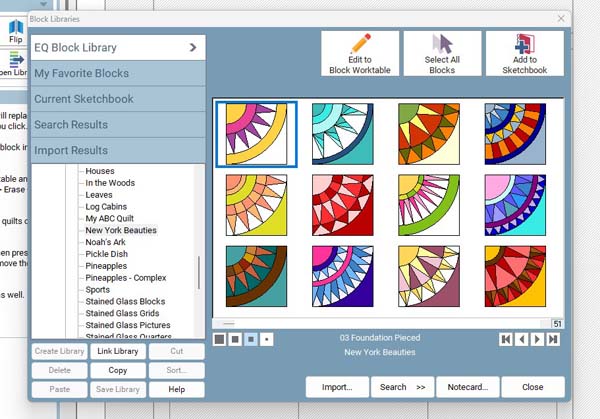Screen dimensions: 600x419
Task: Select My ABC Quilt category
Action: [x=109, y=218]
